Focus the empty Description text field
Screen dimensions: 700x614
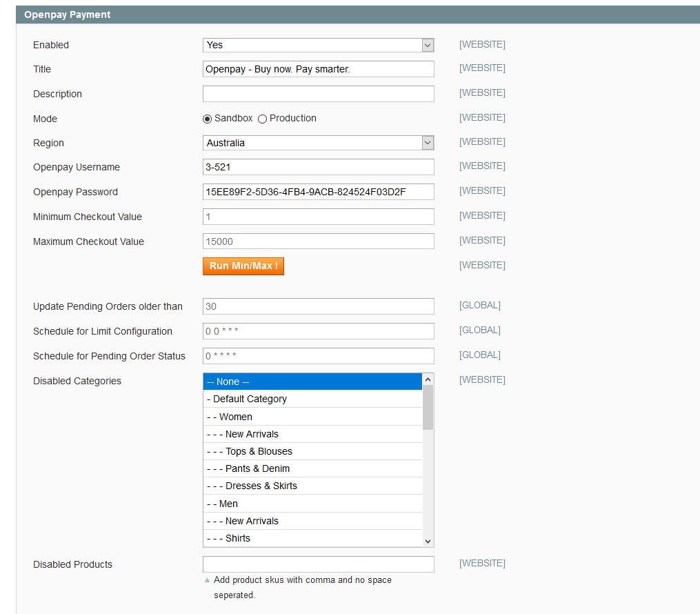click(x=318, y=94)
